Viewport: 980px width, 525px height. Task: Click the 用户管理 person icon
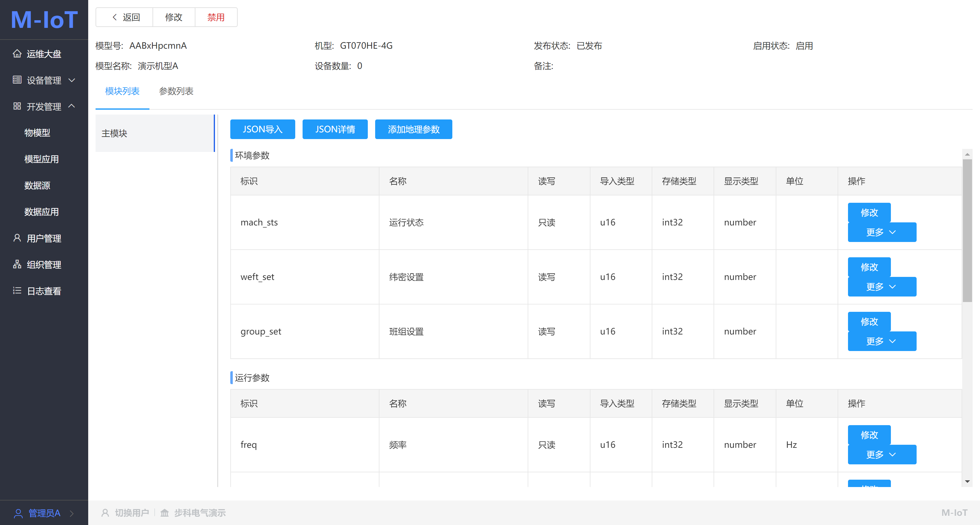tap(17, 238)
